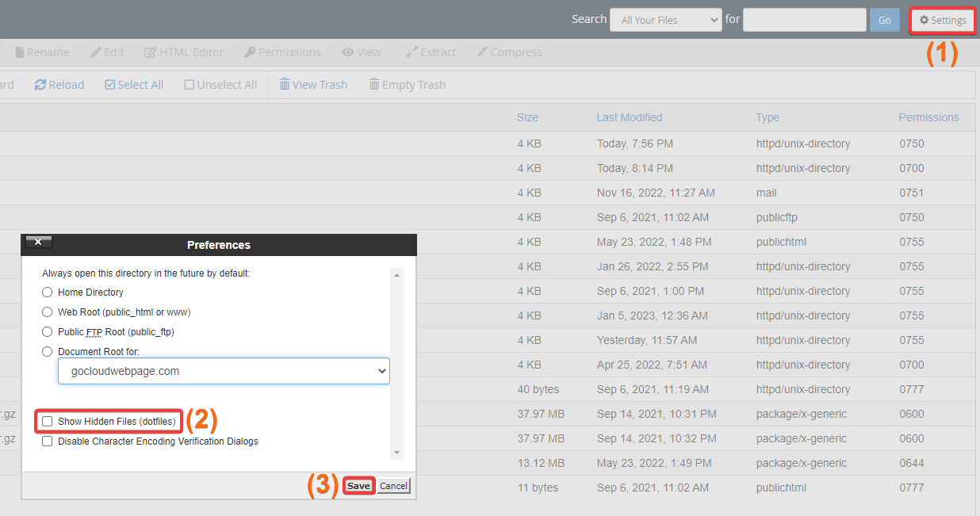This screenshot has width=980, height=516.
Task: Click the Nov 16, 2022, 11:27 AM date
Action: pos(656,193)
